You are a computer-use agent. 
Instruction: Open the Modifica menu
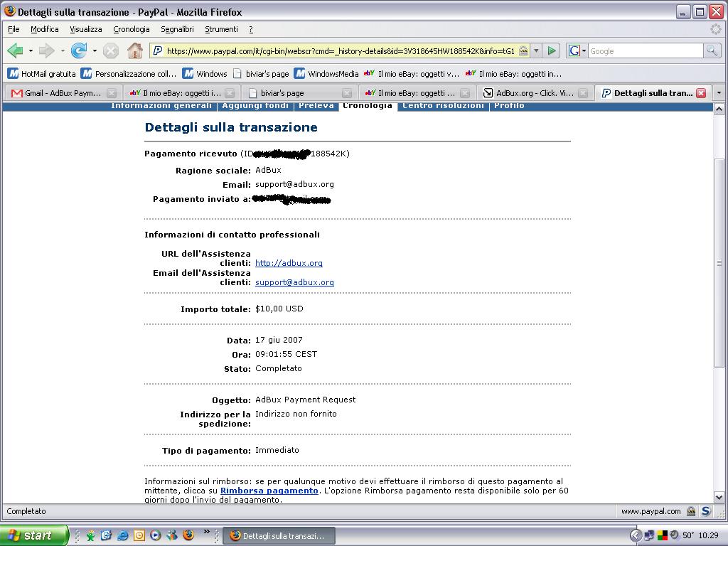click(x=45, y=29)
